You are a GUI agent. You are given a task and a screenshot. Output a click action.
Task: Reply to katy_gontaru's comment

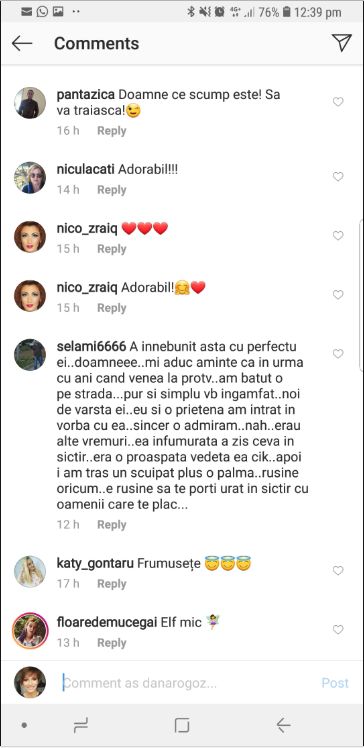pos(112,584)
